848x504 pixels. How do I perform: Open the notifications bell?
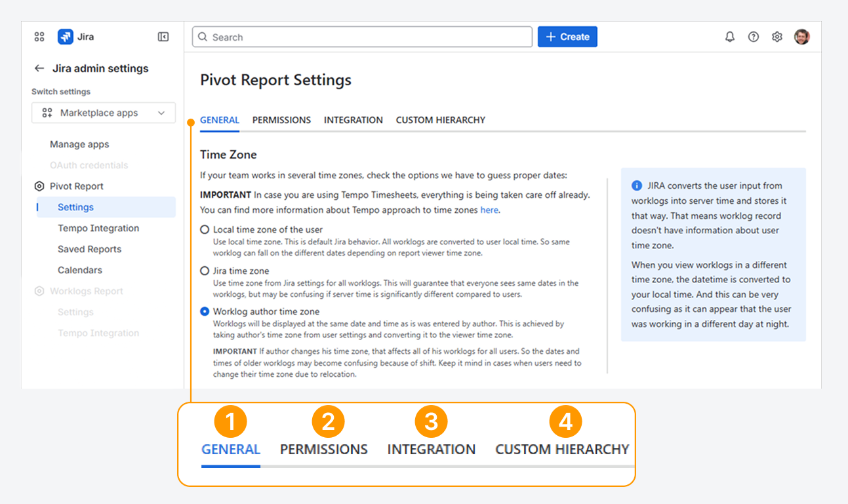tap(730, 37)
